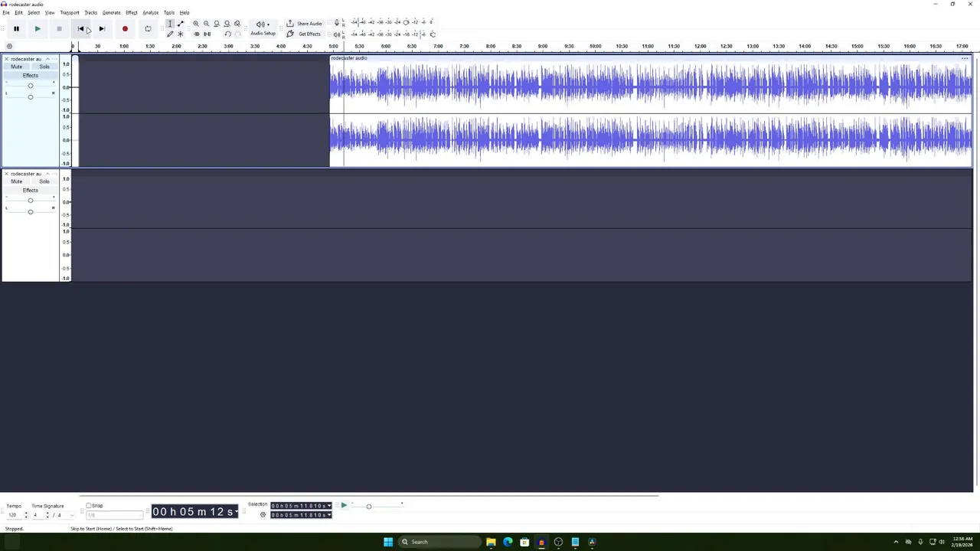Click the Zoom In magnifier

click(196, 24)
